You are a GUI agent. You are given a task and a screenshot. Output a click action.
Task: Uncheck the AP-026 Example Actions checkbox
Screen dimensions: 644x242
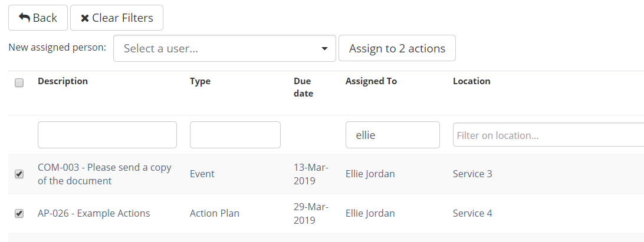tap(19, 214)
